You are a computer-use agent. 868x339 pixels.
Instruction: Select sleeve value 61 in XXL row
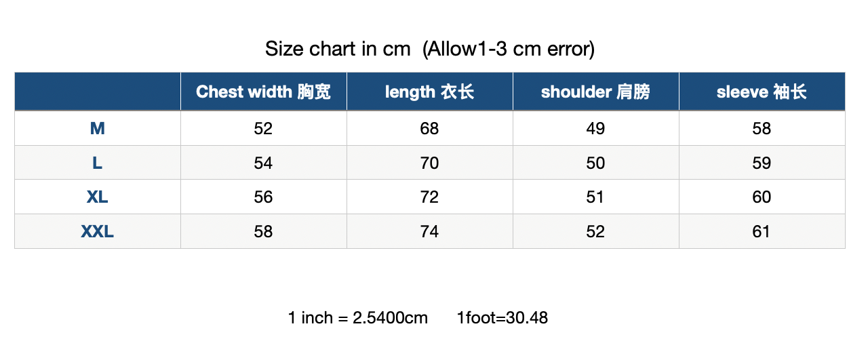(x=762, y=232)
